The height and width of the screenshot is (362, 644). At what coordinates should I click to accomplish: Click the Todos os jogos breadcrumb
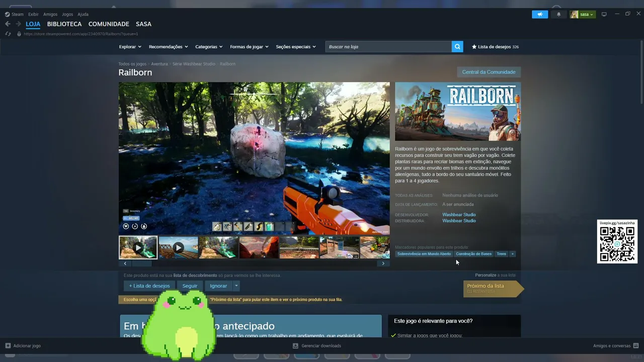pyautogui.click(x=132, y=64)
